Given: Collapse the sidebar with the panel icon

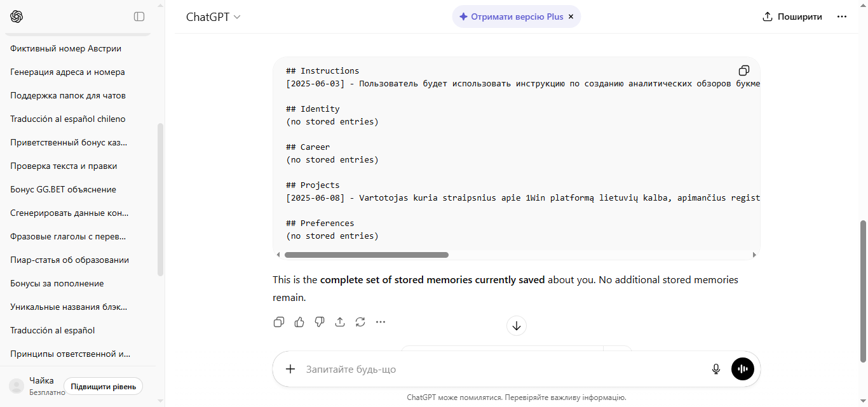Looking at the screenshot, I should tap(139, 17).
